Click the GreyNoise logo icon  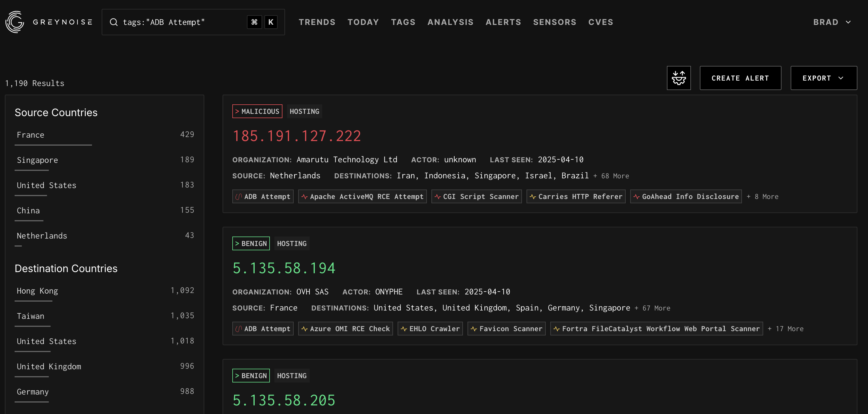15,22
